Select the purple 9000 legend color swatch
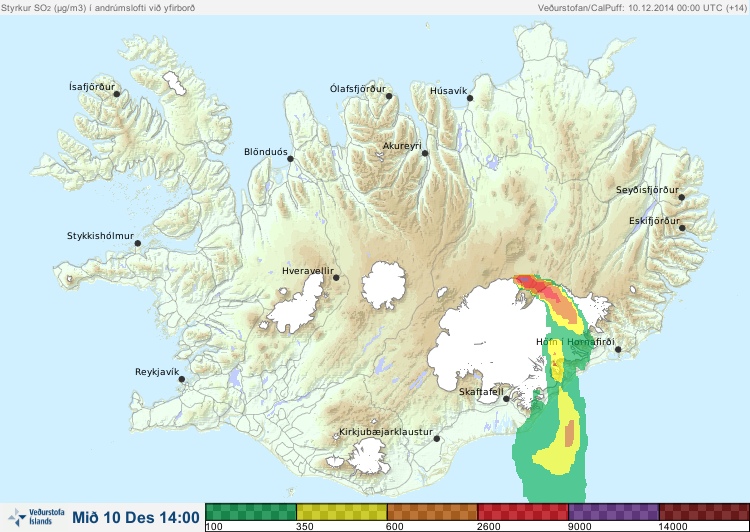This screenshot has height=532, width=750. tap(614, 512)
